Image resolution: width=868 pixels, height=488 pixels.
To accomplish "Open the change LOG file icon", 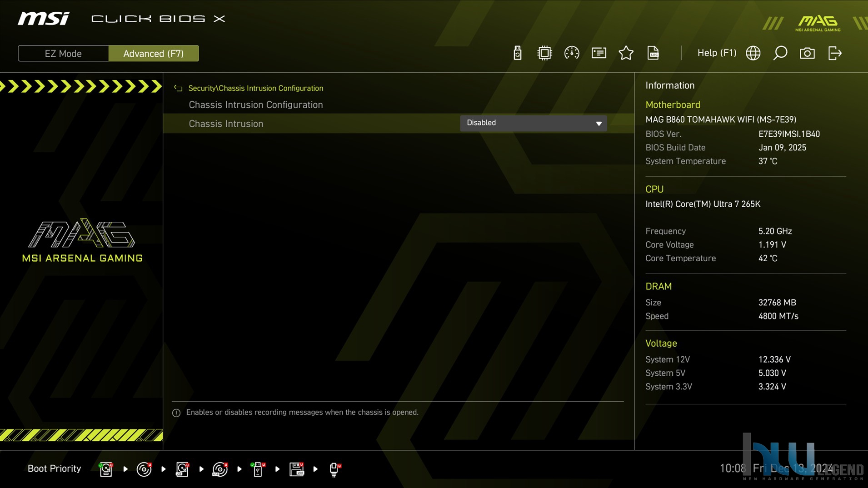I will point(653,53).
